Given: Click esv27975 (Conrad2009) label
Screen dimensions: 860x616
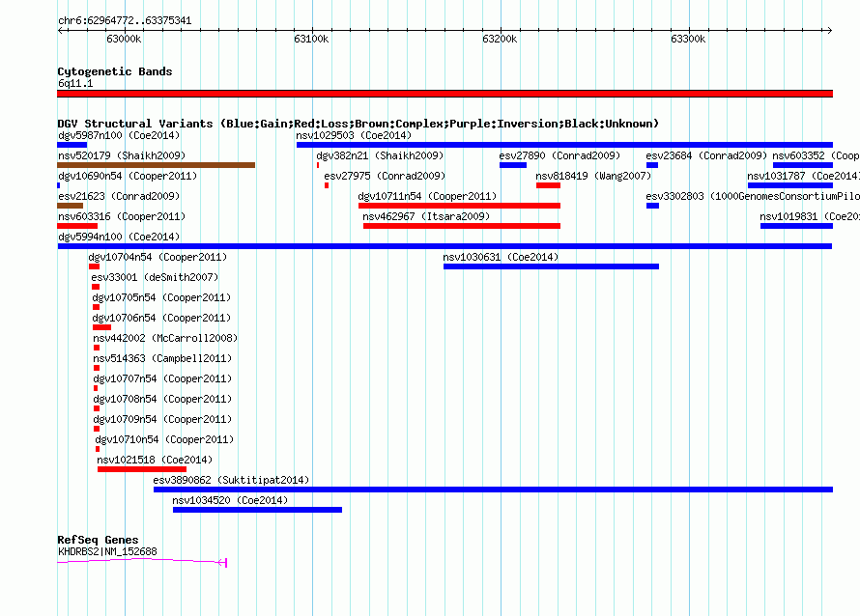Looking at the screenshot, I should (385, 176).
